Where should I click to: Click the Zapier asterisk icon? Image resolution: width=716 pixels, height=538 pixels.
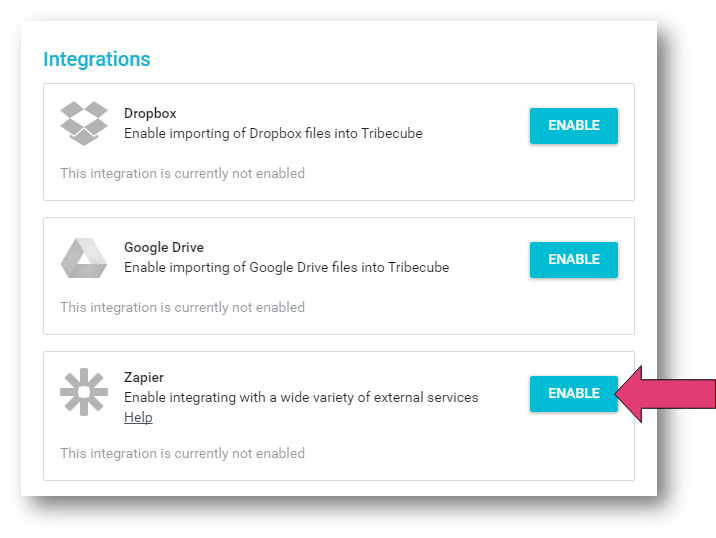[84, 392]
